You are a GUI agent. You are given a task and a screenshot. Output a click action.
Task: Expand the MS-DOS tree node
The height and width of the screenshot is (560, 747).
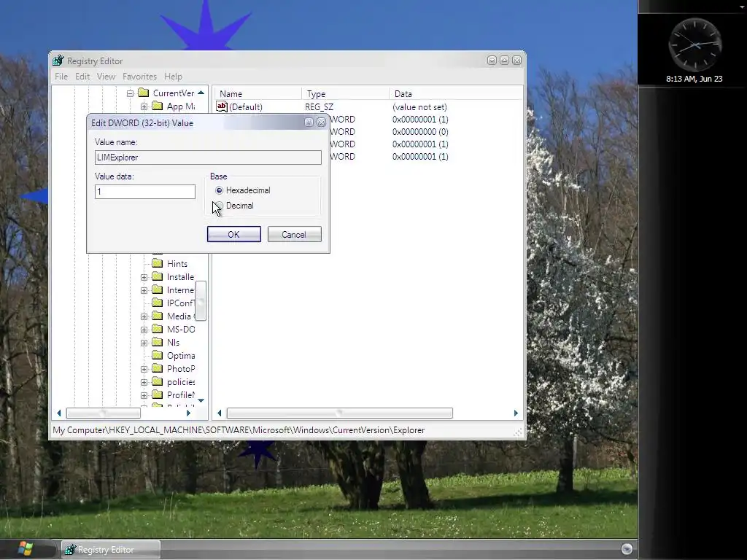[x=144, y=330]
